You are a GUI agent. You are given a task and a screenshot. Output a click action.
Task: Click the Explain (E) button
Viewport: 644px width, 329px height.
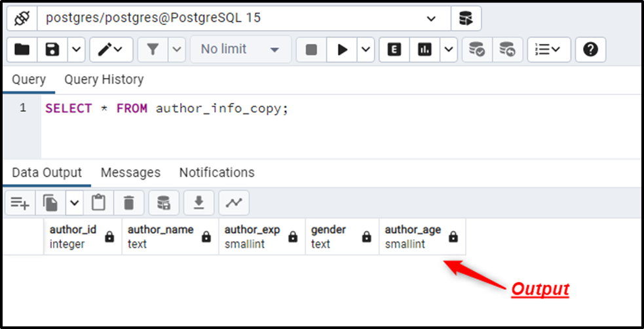coord(394,50)
